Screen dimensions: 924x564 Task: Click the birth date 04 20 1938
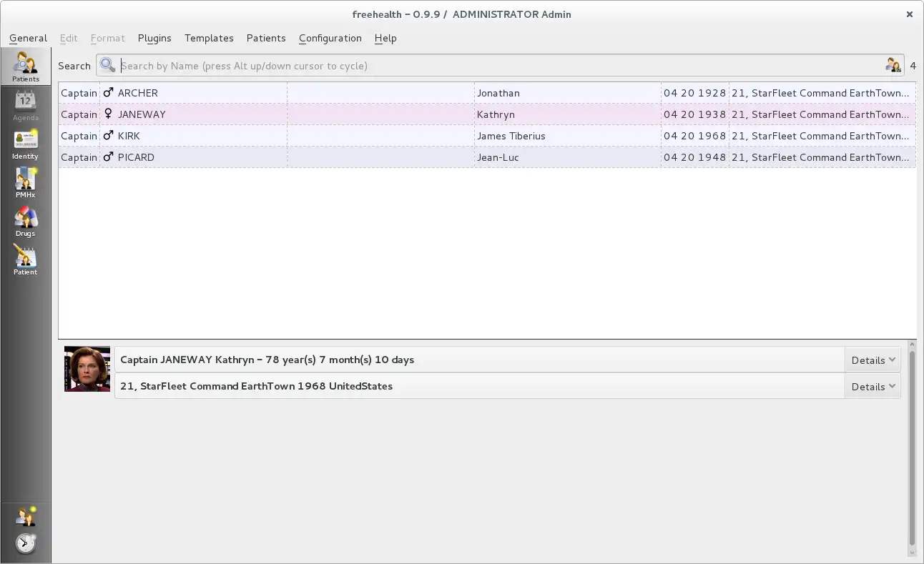coord(694,114)
